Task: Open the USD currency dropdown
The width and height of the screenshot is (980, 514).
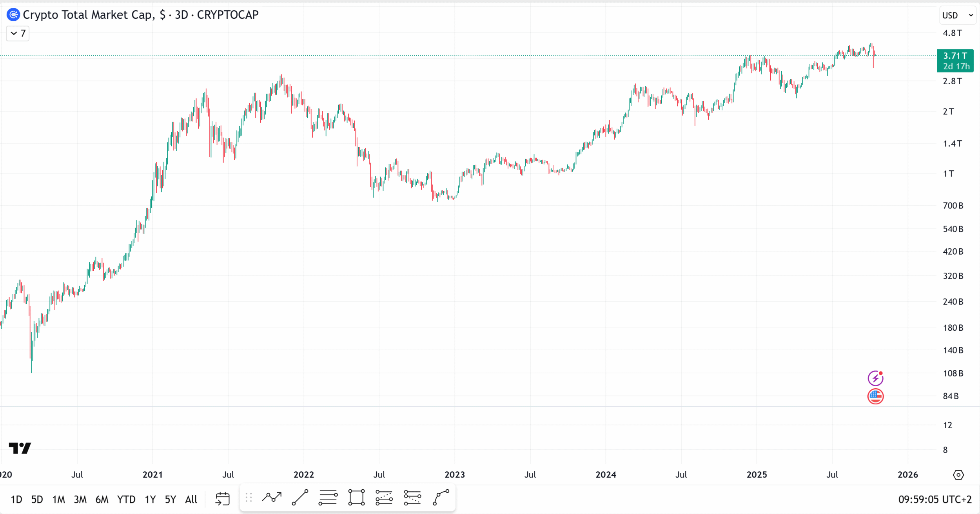Action: [x=957, y=15]
